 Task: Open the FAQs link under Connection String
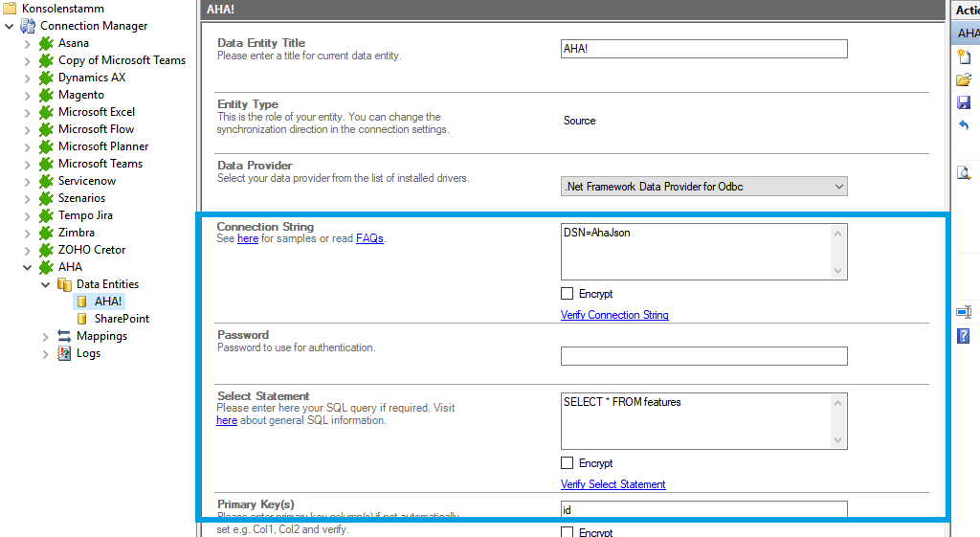(x=369, y=238)
